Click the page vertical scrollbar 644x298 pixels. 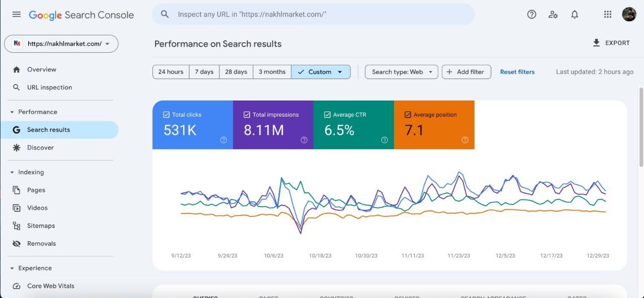[x=640, y=126]
